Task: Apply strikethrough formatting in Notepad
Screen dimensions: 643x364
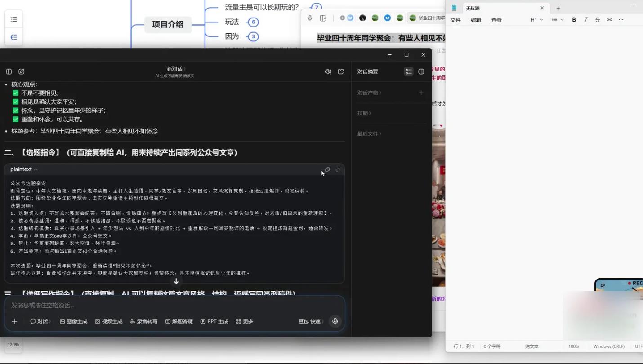Action: 597,20
